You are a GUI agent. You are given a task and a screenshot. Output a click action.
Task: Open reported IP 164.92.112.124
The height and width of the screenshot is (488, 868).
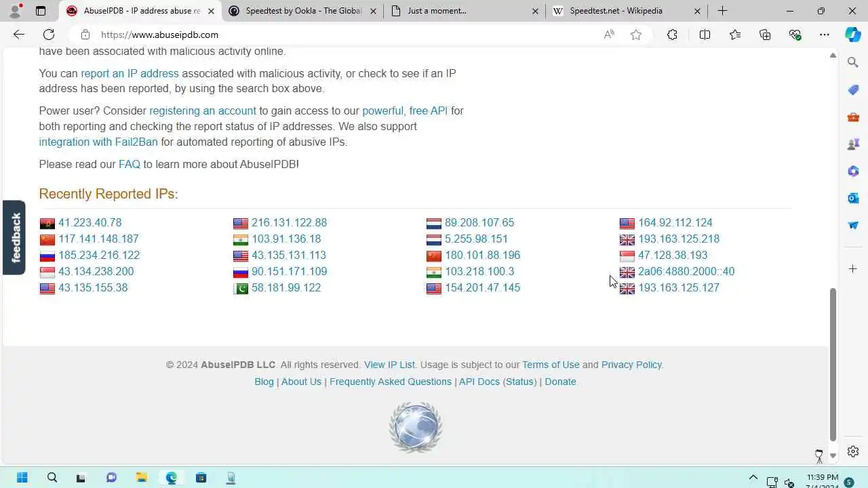(675, 222)
